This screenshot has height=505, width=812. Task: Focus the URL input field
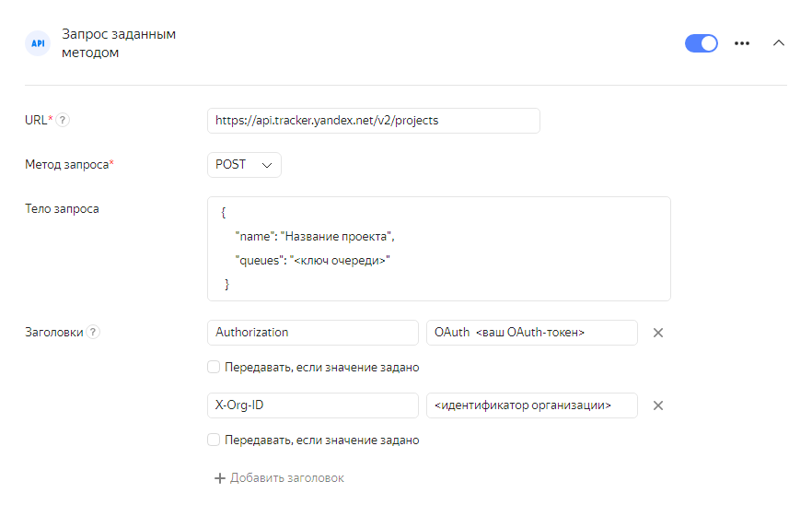(x=374, y=121)
